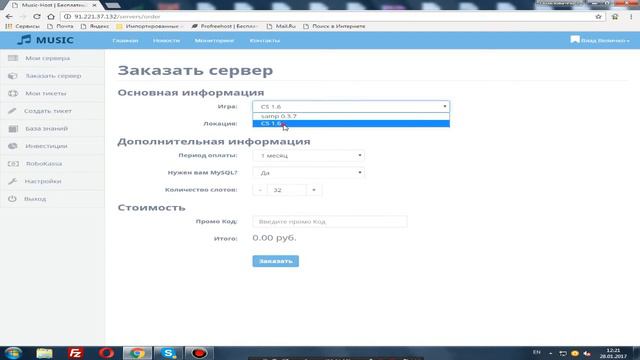640x360 pixels.
Task: Reload the page with refresh icon
Action: 37,17
